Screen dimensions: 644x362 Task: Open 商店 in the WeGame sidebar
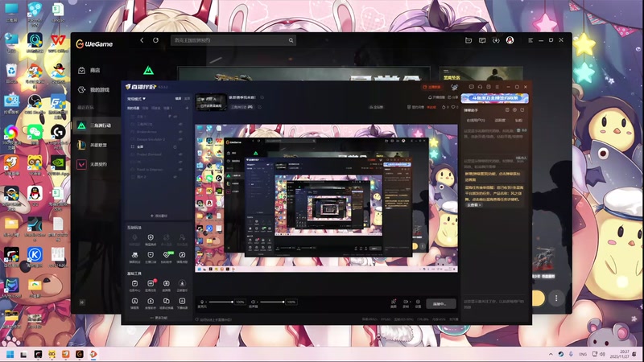click(x=95, y=70)
